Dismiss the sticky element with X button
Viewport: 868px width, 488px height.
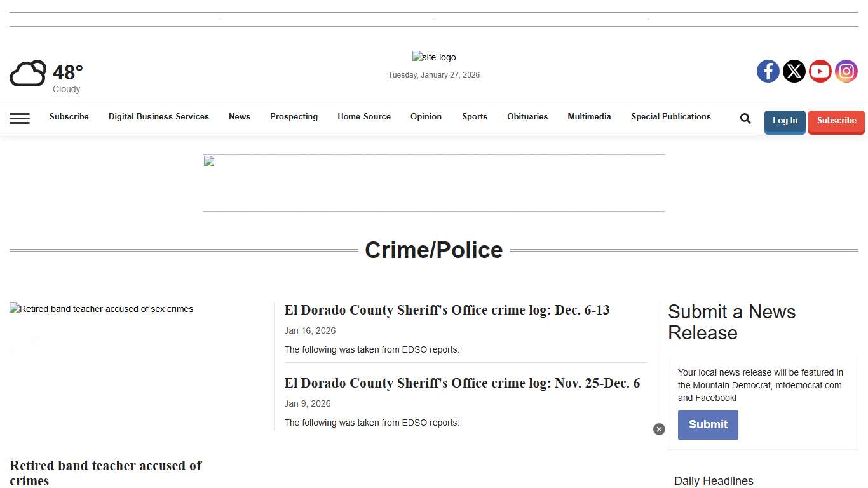coord(659,429)
